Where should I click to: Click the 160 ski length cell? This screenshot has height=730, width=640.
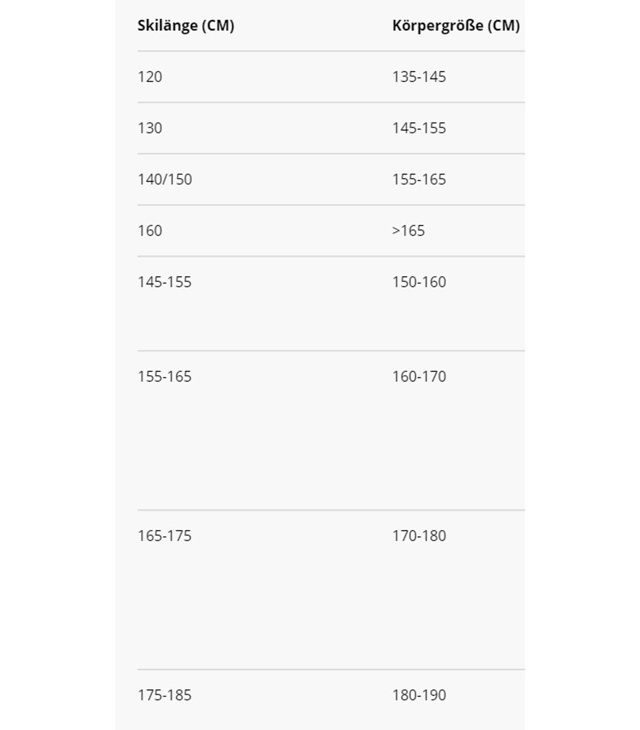pyautogui.click(x=150, y=231)
